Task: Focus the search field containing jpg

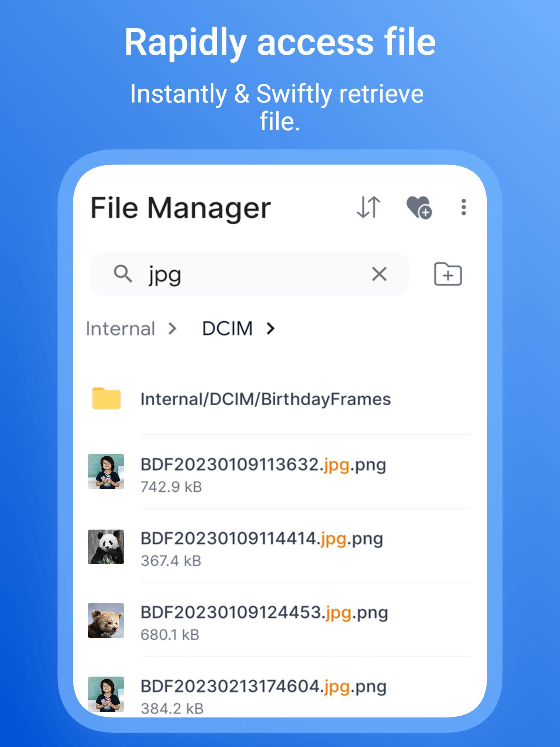Action: click(x=249, y=274)
